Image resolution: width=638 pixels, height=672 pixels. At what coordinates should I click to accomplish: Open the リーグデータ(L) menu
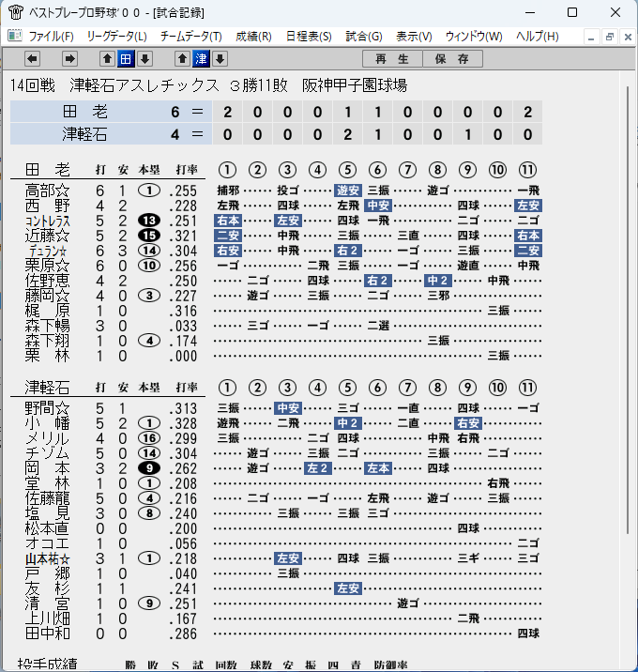coord(116,37)
